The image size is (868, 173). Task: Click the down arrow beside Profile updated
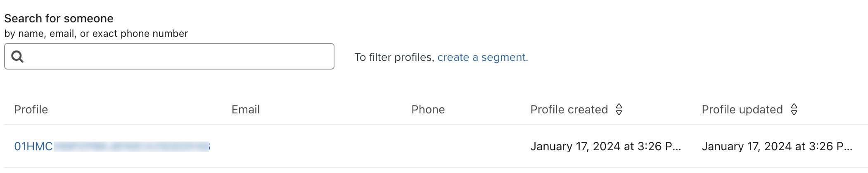pos(794,113)
